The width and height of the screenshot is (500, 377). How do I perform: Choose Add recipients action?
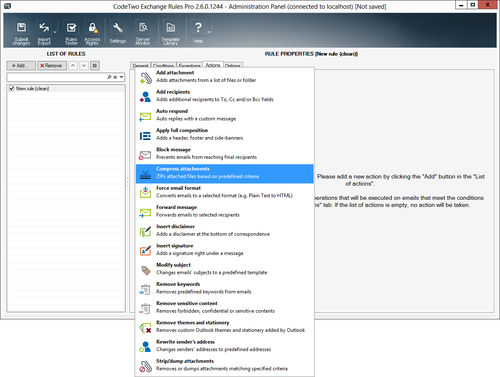coord(225,96)
